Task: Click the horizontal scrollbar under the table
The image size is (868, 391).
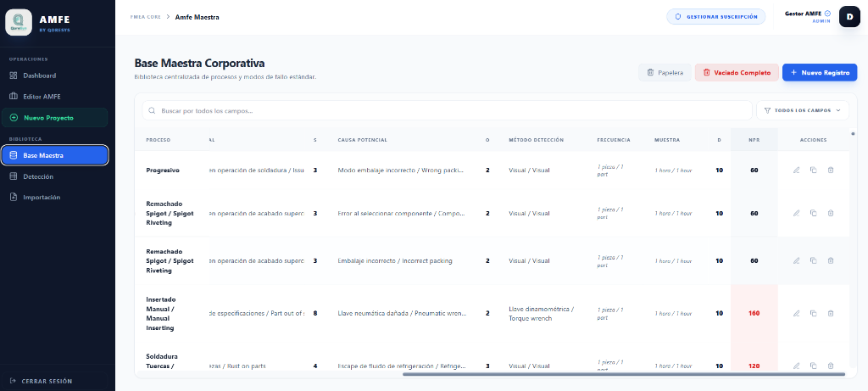Action: (623, 374)
